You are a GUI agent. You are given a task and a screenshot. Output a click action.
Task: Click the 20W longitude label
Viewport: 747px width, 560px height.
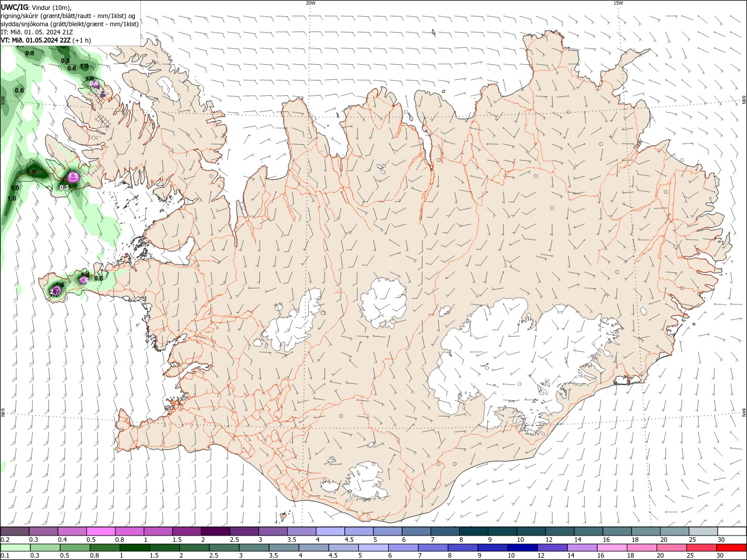[x=310, y=3]
